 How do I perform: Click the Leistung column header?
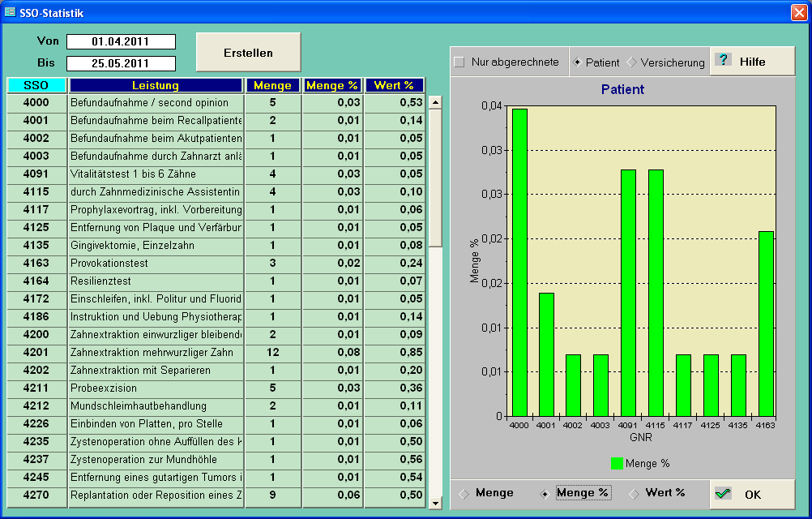156,85
